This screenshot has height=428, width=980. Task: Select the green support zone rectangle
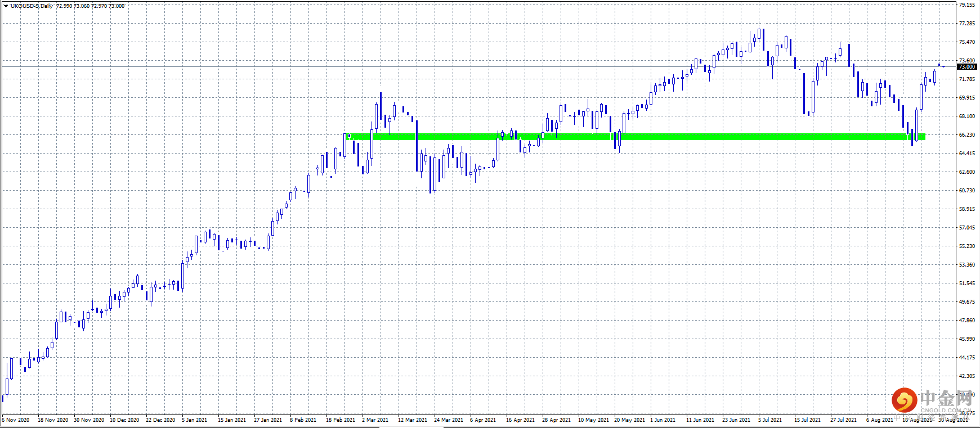coord(636,137)
